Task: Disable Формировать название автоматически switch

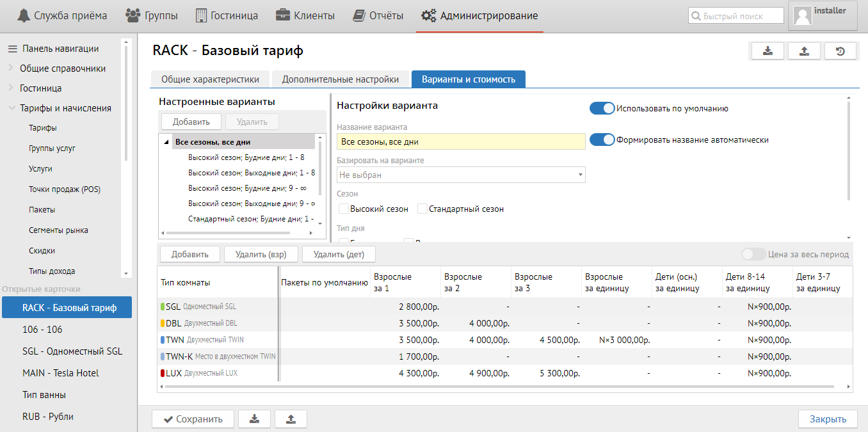Action: tap(602, 140)
